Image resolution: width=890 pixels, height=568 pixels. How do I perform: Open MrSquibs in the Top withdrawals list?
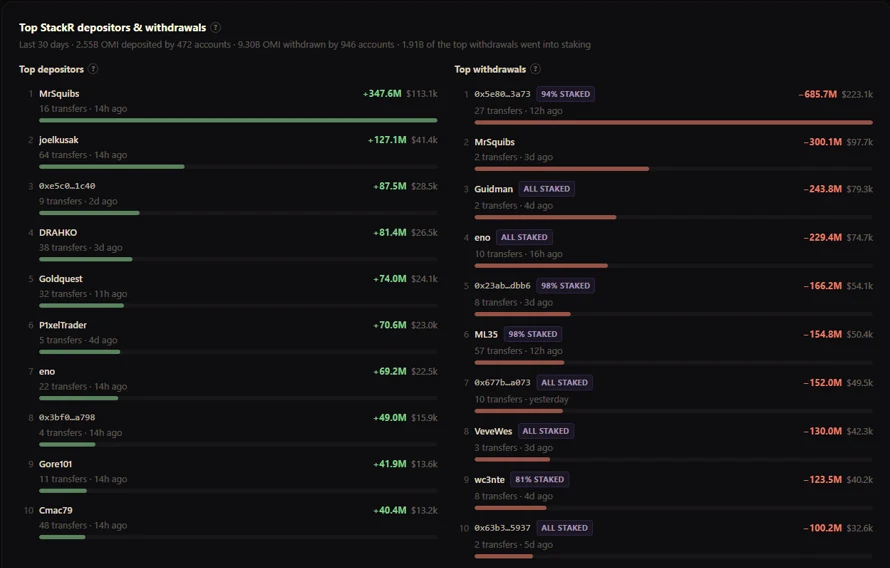pyautogui.click(x=494, y=142)
